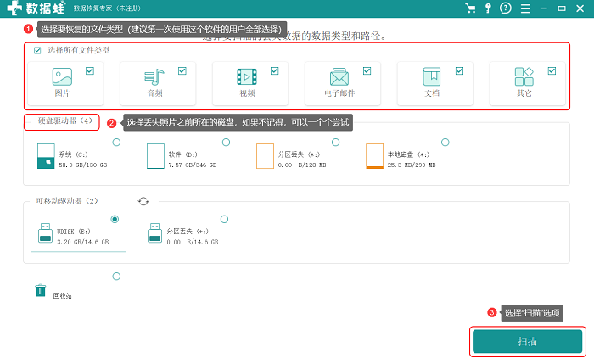Select the 本地磁盘 (*:) radio button
Screen dimensions: 594x364
click(445, 143)
